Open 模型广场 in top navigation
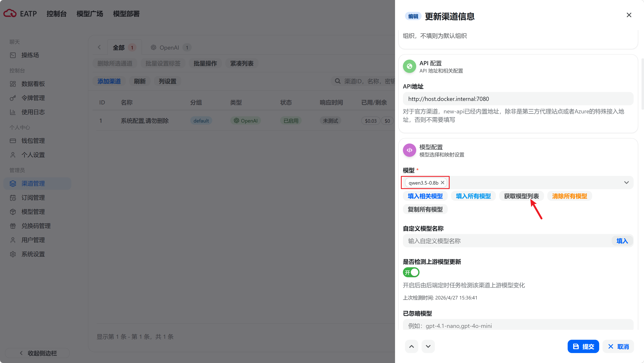Viewport: 644px width, 363px height. pos(90,14)
